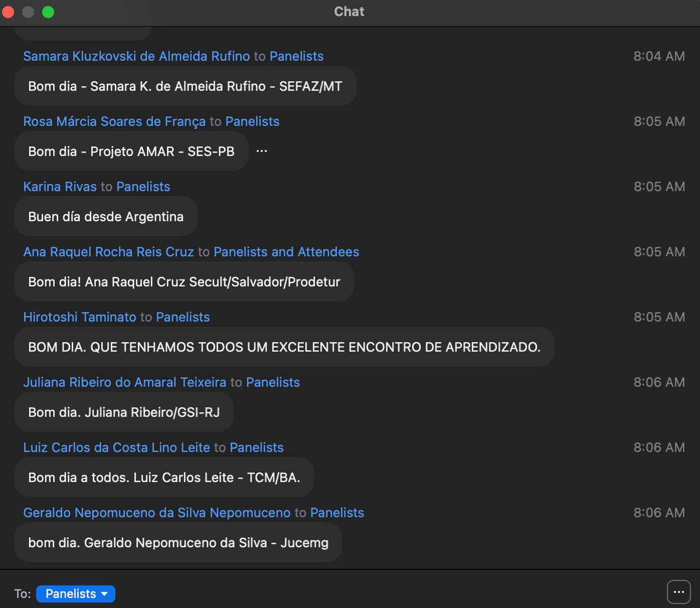Image resolution: width=700 pixels, height=608 pixels.
Task: Click sender name Samara Kluzkovski de Almeida Rufino
Action: point(136,56)
